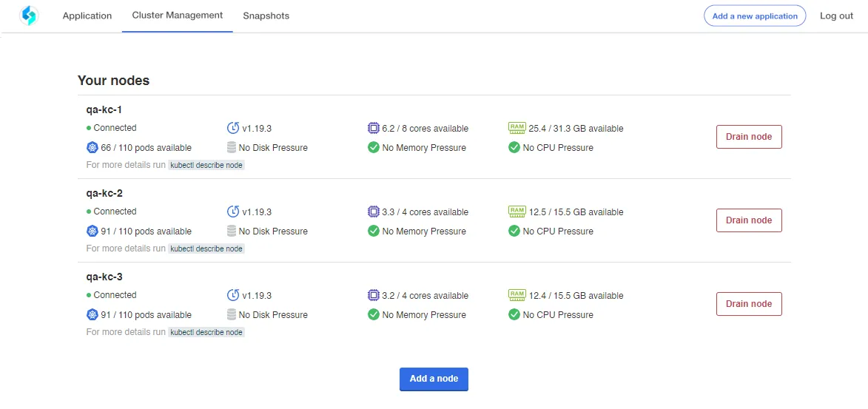Click the green Connected status dot for qa-kc-2

pos(89,212)
